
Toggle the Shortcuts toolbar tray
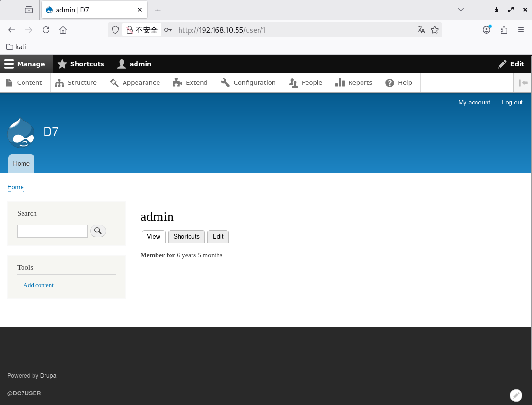point(81,64)
